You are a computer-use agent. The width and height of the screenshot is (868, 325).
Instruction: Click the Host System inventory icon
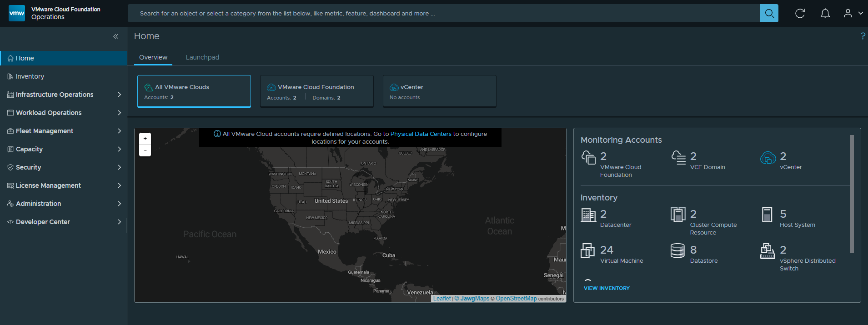click(x=767, y=215)
